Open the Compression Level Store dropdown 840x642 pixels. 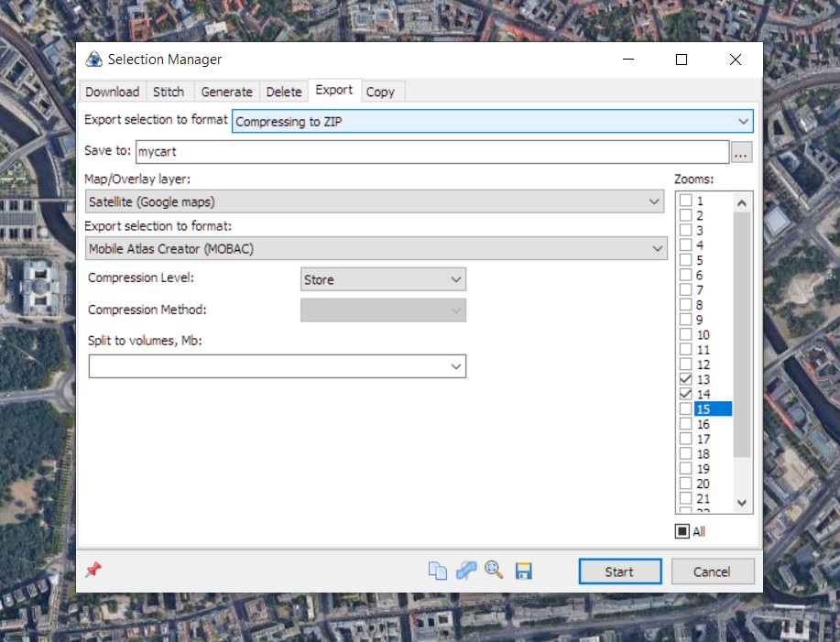(x=383, y=279)
